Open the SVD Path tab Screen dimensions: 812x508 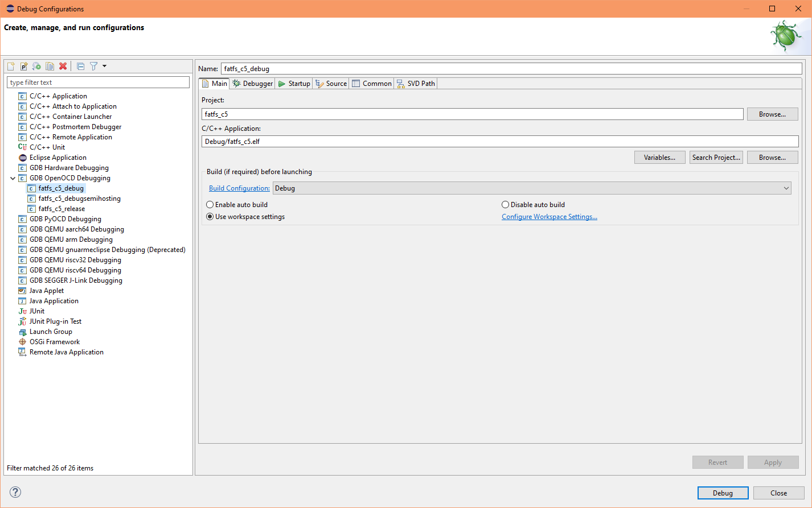(x=415, y=83)
